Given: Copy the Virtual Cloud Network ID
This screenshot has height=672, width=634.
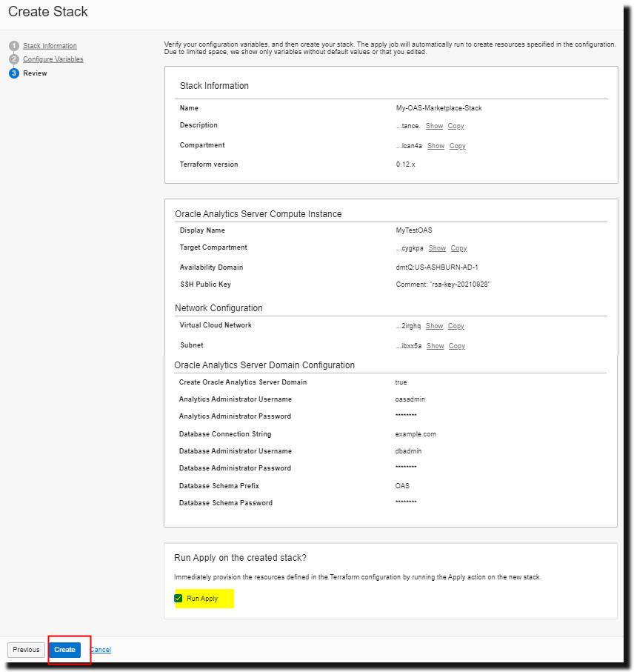Looking at the screenshot, I should tap(456, 326).
